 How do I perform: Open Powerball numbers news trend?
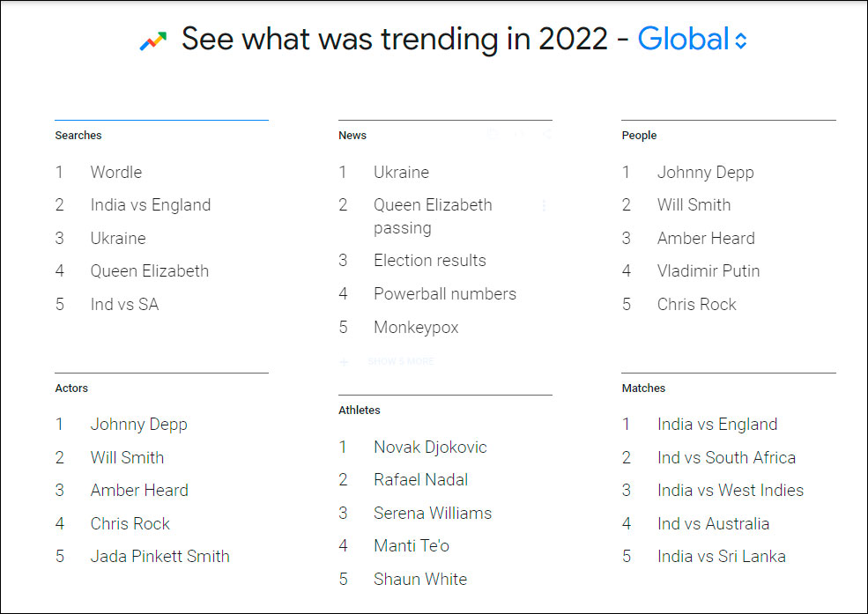[x=444, y=293]
